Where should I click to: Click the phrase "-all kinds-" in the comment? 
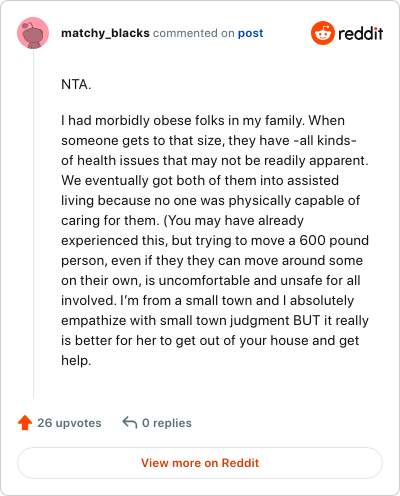pos(325,141)
